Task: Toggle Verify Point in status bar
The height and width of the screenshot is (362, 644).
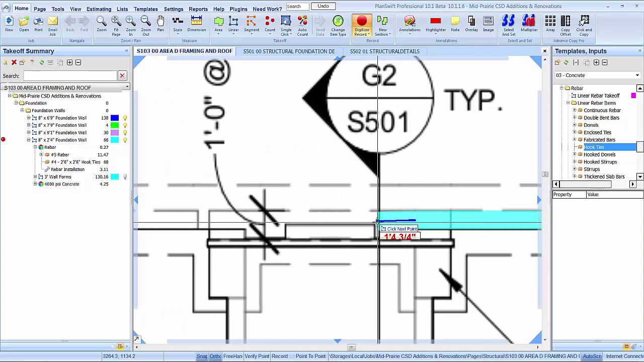Action: pos(257,356)
